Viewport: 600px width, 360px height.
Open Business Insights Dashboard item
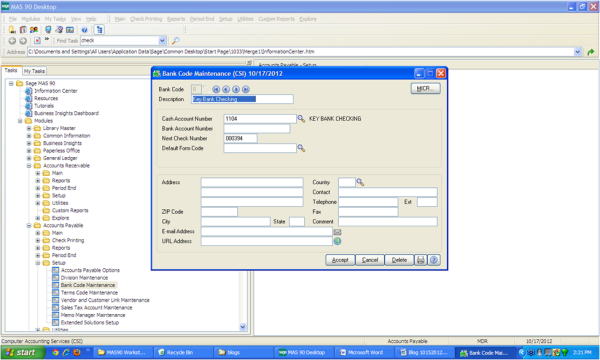[x=66, y=113]
